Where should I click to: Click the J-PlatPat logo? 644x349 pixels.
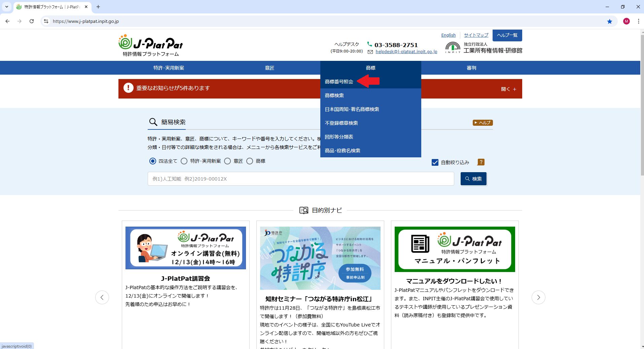point(150,45)
